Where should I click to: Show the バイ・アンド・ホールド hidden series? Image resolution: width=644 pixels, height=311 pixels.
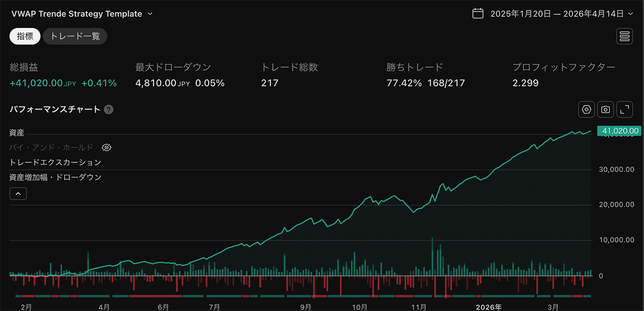(x=106, y=147)
